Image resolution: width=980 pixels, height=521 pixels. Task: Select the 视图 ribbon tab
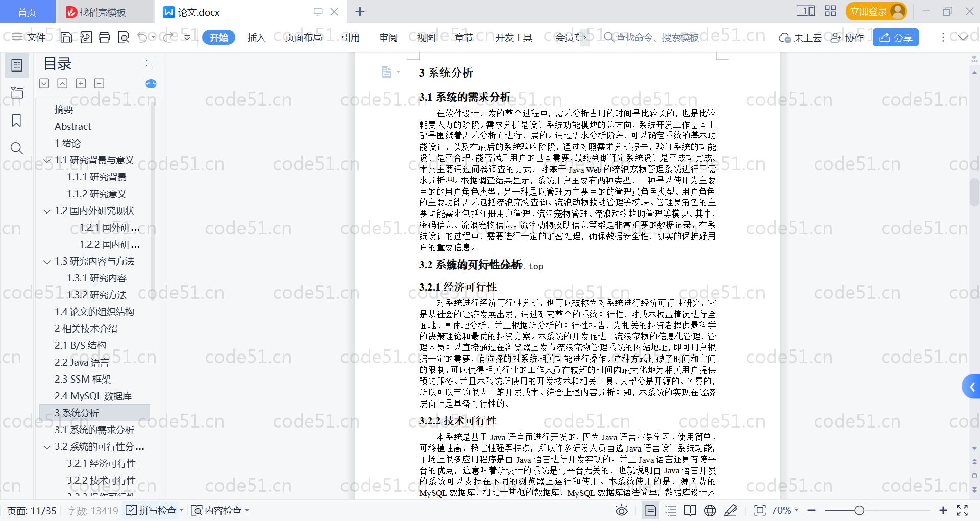click(x=426, y=37)
